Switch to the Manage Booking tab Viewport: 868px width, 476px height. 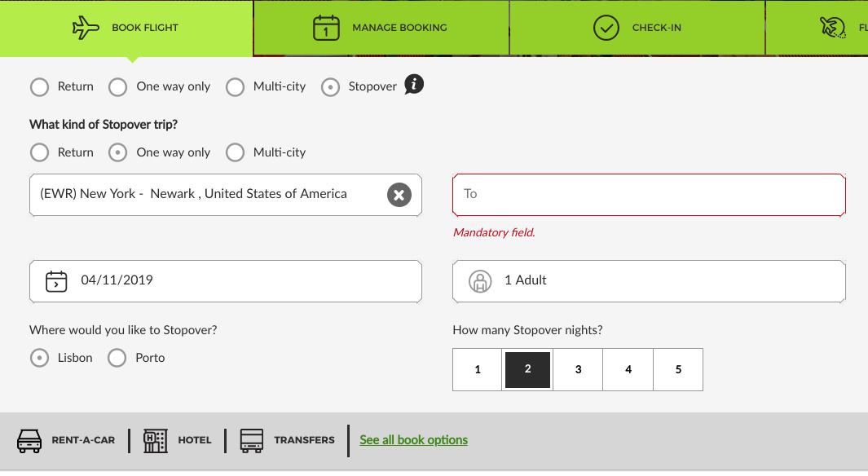click(381, 28)
